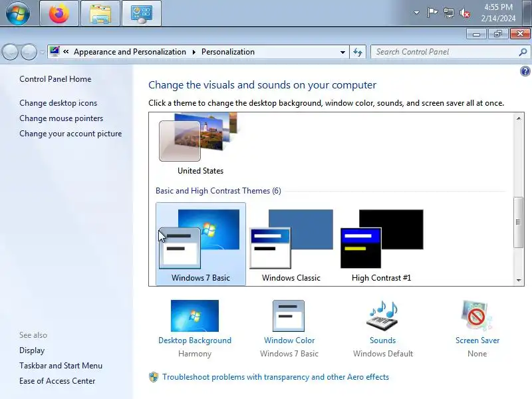Close the Personalization window
This screenshot has height=399, width=532.
point(520,34)
